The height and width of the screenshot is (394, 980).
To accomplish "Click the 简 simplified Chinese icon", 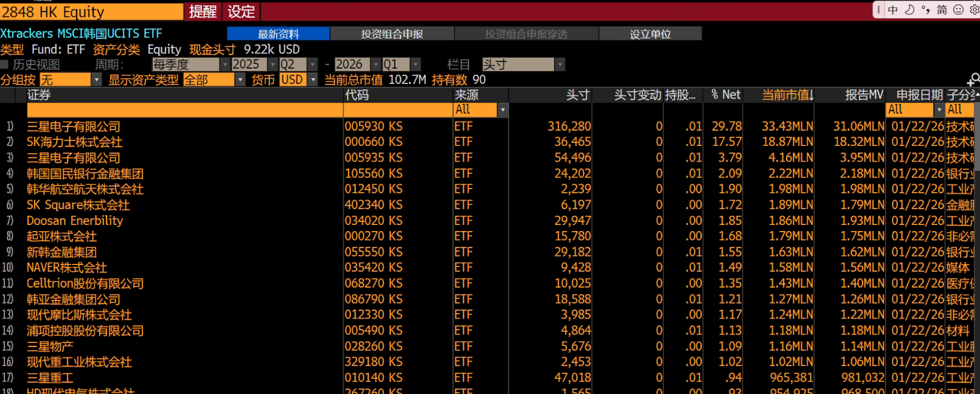I will (942, 10).
